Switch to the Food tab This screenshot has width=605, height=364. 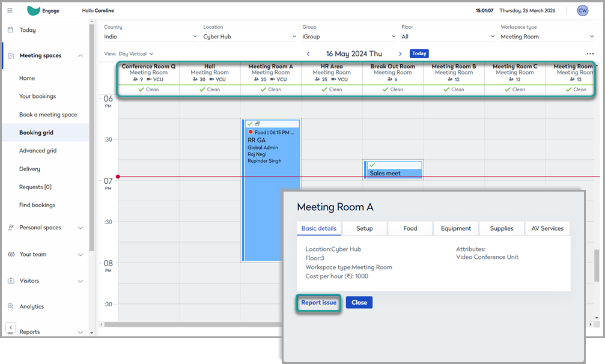[410, 228]
